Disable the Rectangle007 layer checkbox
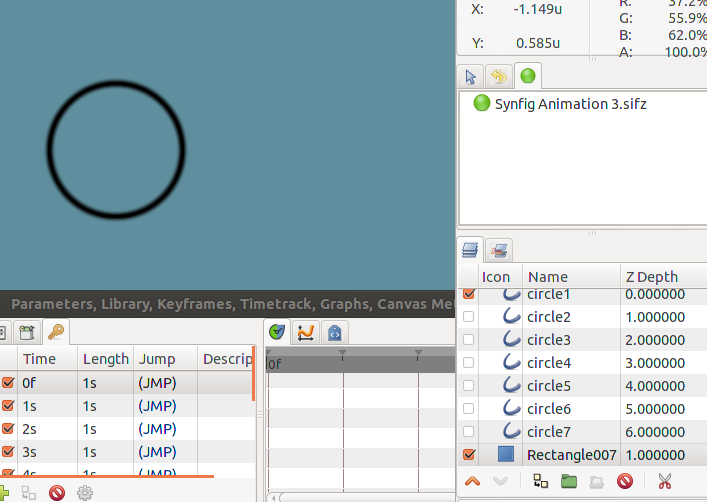 point(468,454)
